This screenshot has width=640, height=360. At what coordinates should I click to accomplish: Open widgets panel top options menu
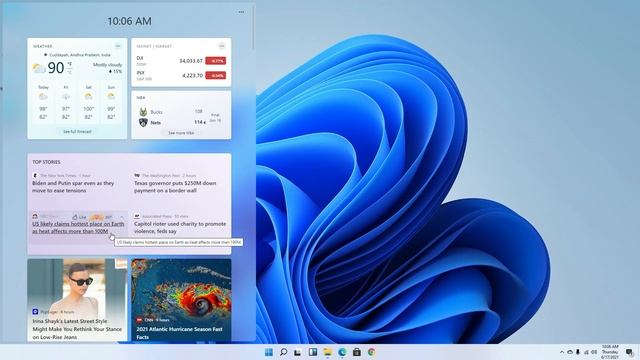coord(241,12)
